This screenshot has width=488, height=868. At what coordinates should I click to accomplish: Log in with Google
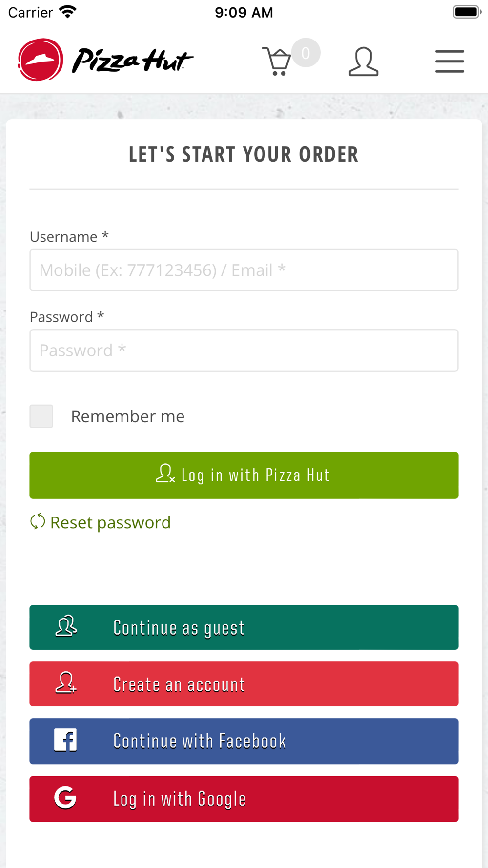point(244,799)
